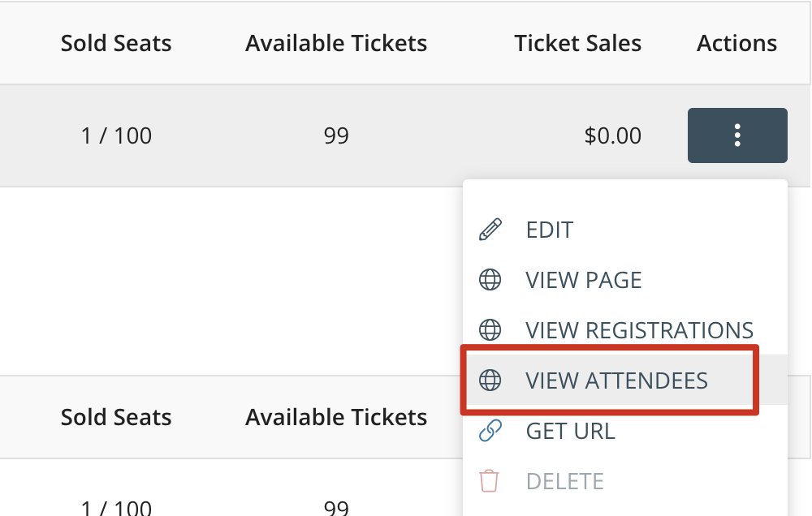Screen dimensions: 812x516
Task: Click the trash can icon beside DELETE
Action: 489,481
